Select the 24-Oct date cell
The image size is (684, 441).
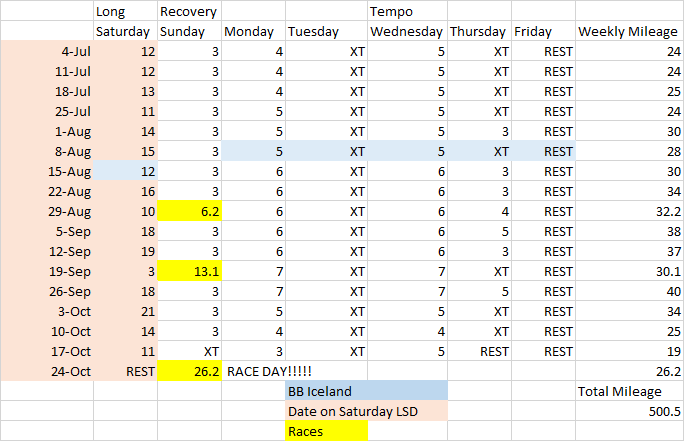(x=47, y=371)
